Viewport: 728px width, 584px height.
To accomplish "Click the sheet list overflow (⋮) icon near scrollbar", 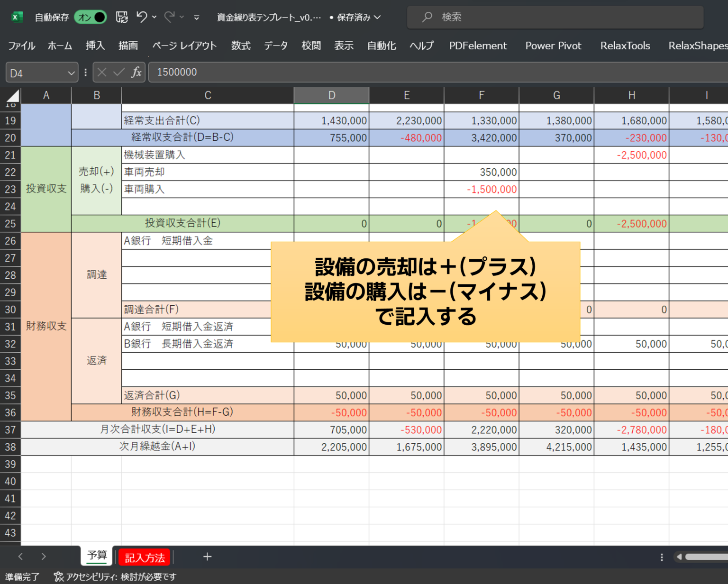I will [x=662, y=557].
